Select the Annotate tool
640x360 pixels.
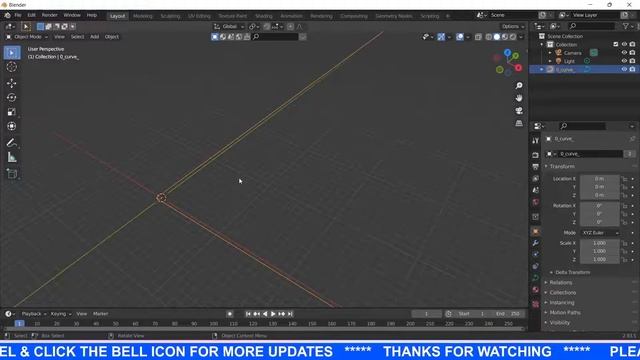(12, 142)
